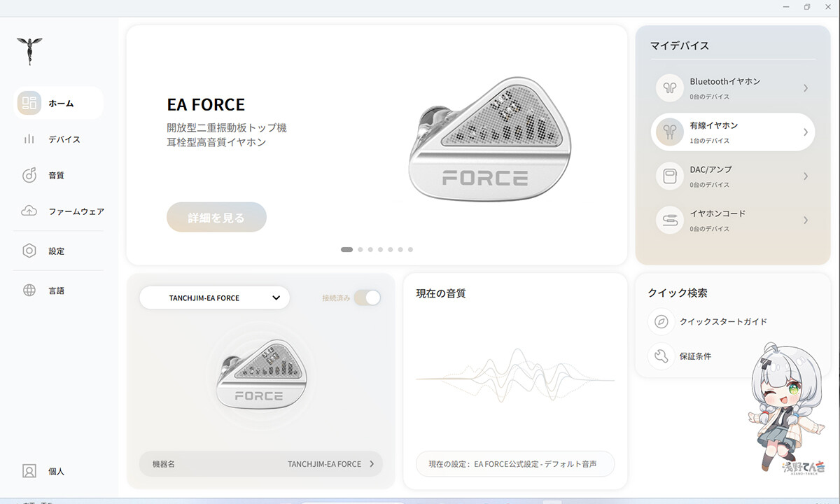This screenshot has height=504, width=840.
Task: Open the 音質 sound quality icon
Action: tap(29, 175)
